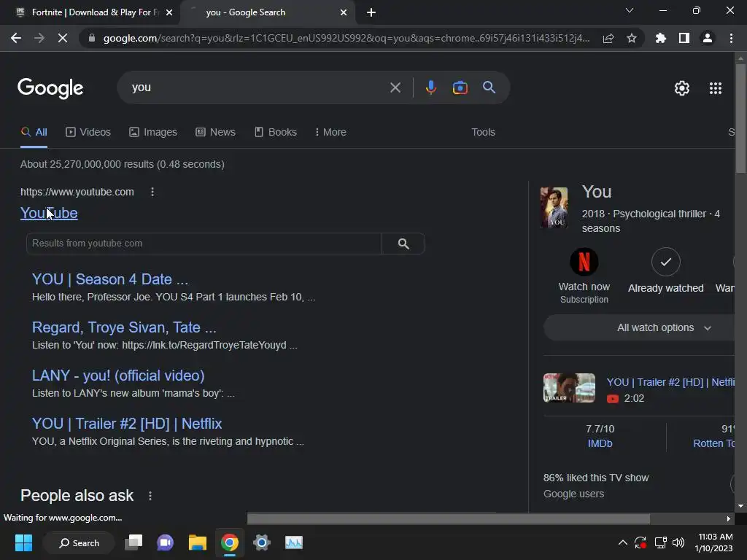Switch to Fortnite tab

click(x=90, y=12)
